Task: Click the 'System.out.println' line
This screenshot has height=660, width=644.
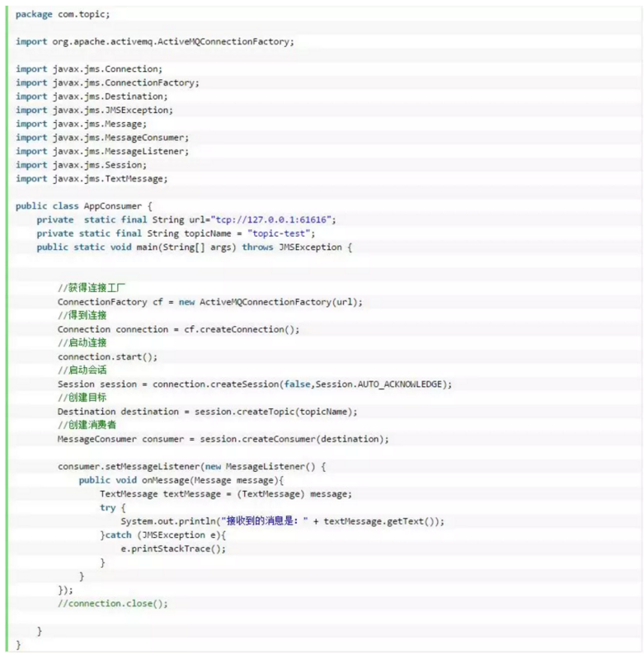Action: click(282, 521)
